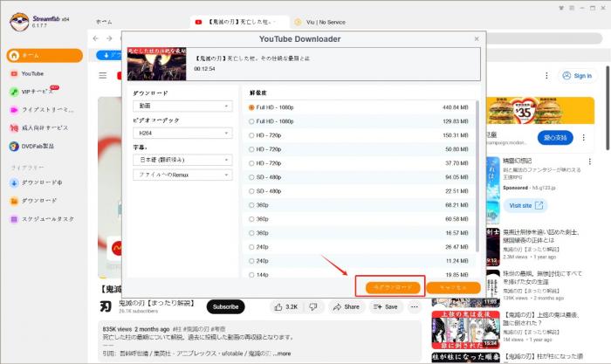The width and height of the screenshot is (611, 364).
Task: Open the Downloaded library folder item
Action: (x=33, y=201)
